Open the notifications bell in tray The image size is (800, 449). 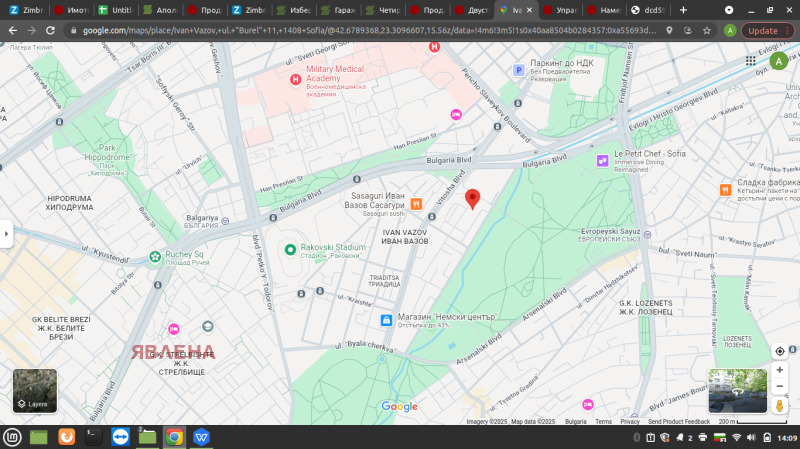tap(680, 438)
